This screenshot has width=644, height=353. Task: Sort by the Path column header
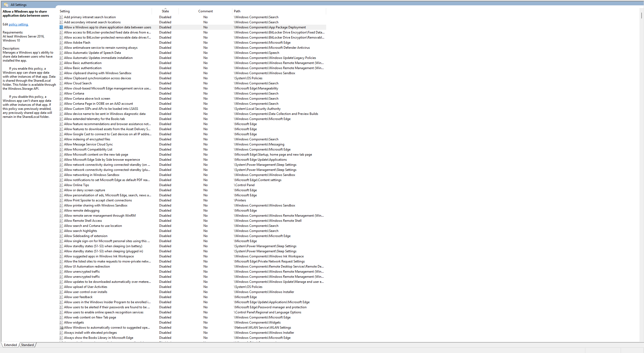tap(279, 11)
